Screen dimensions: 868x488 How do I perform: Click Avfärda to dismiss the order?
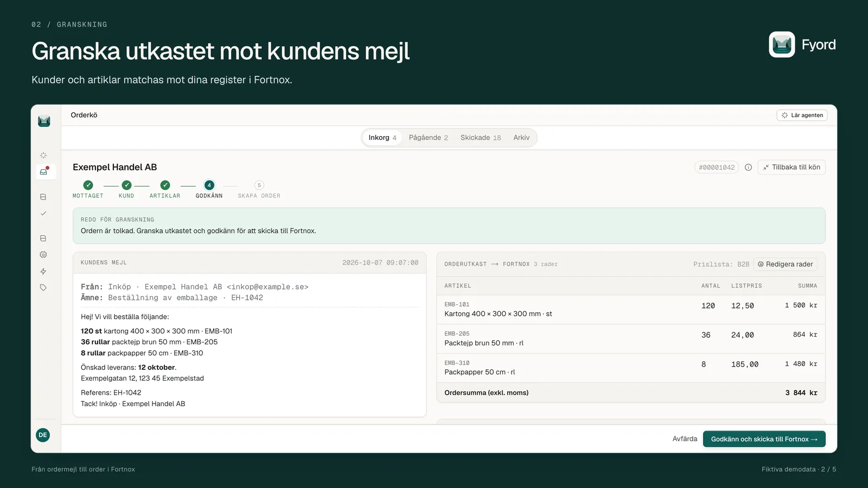685,439
